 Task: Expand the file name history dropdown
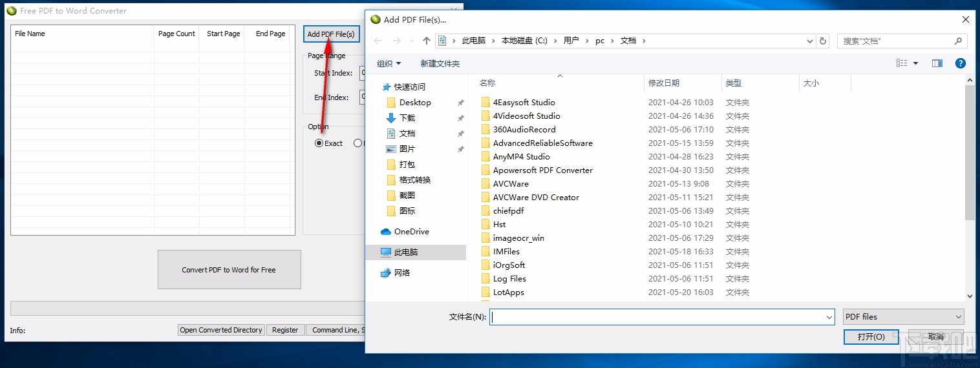tap(829, 317)
